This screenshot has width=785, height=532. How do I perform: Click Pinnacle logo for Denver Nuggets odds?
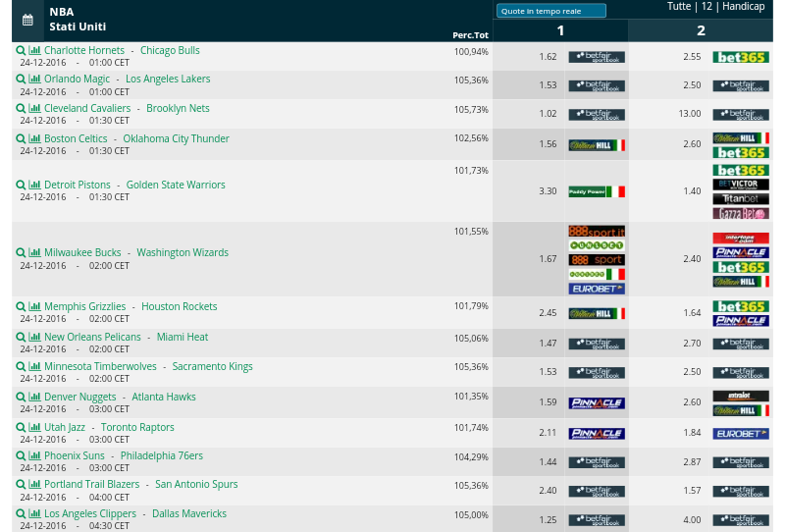(597, 403)
